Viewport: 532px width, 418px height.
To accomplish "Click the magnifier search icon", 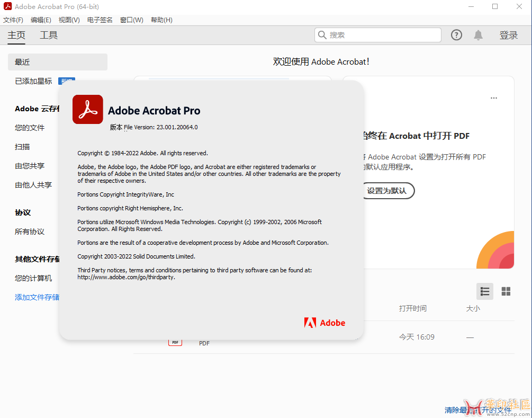I will (x=322, y=35).
